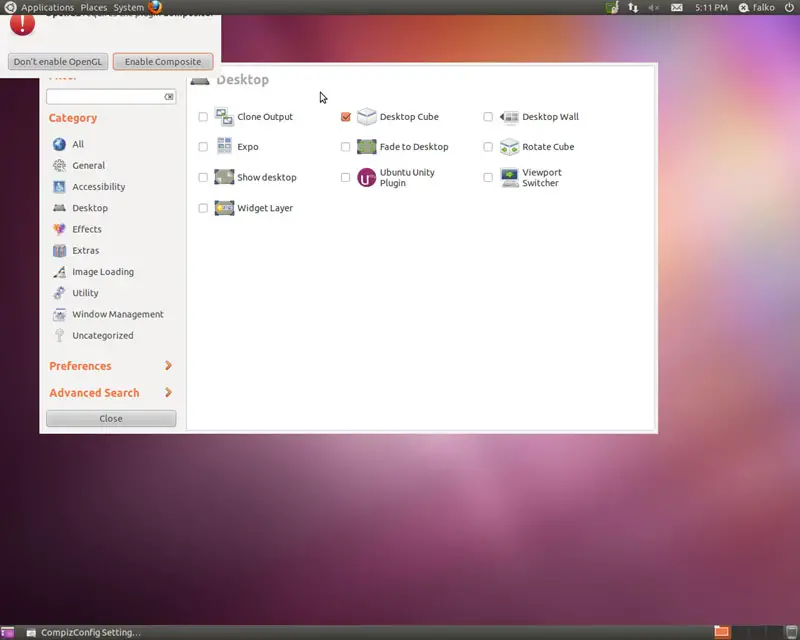Image resolution: width=800 pixels, height=640 pixels.
Task: Click the Rotate Cube plugin icon
Action: (509, 147)
